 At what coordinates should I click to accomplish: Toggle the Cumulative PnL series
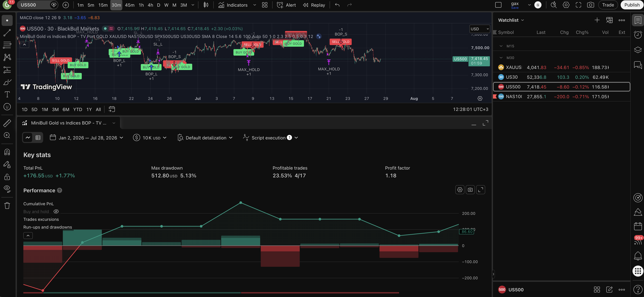tap(38, 204)
